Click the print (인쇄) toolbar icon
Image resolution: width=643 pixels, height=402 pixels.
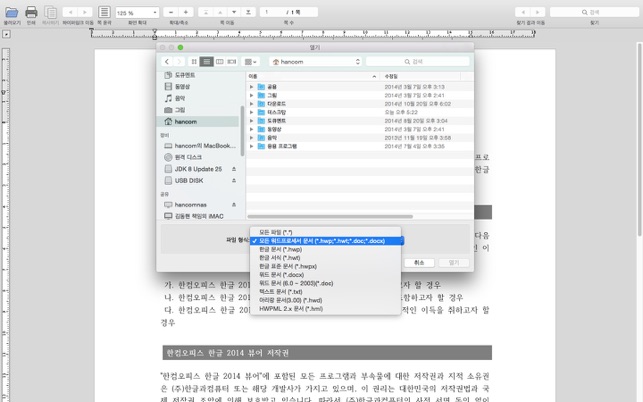[x=31, y=12]
